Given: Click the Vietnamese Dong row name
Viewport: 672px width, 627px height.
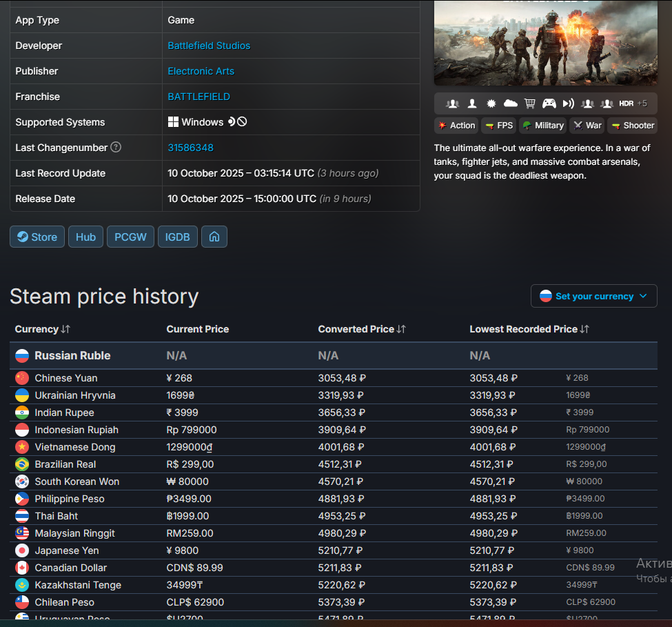Looking at the screenshot, I should click(75, 447).
